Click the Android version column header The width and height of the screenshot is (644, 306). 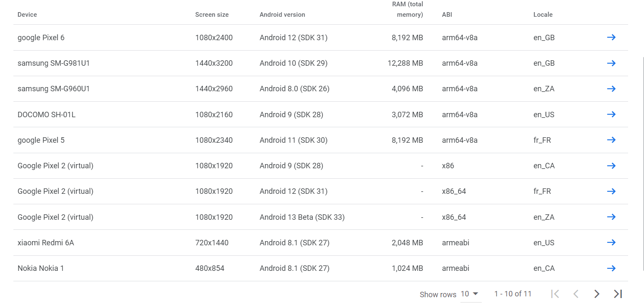pos(282,14)
